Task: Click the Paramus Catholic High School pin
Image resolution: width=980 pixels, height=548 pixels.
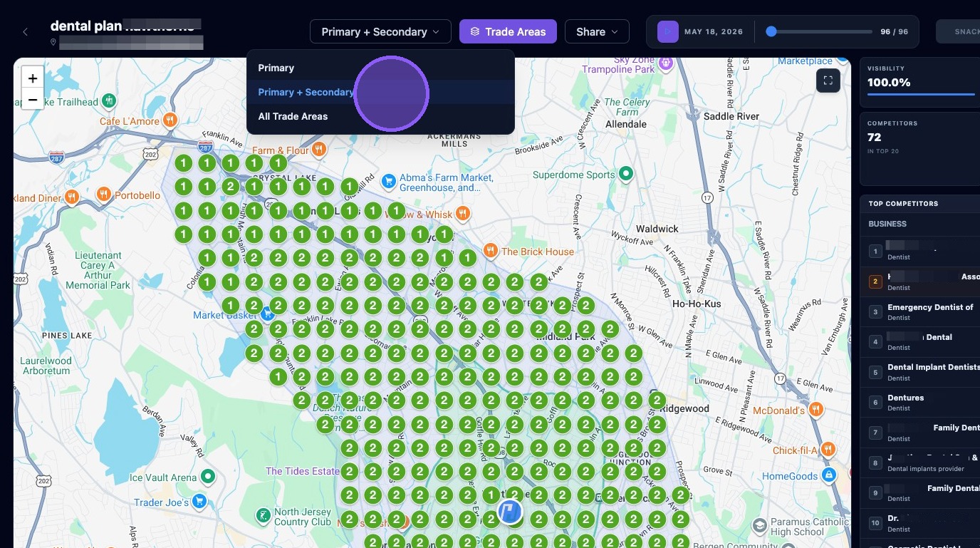Action: point(760,527)
